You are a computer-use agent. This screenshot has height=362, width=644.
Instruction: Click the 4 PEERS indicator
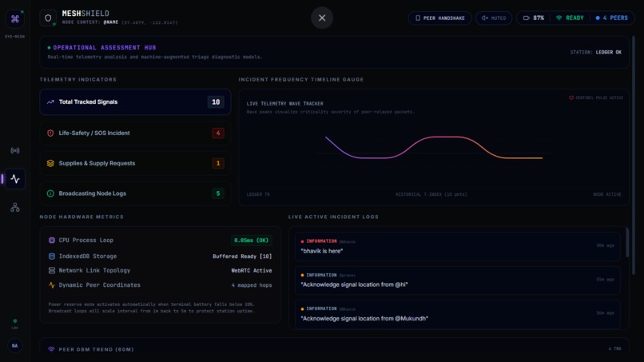611,18
